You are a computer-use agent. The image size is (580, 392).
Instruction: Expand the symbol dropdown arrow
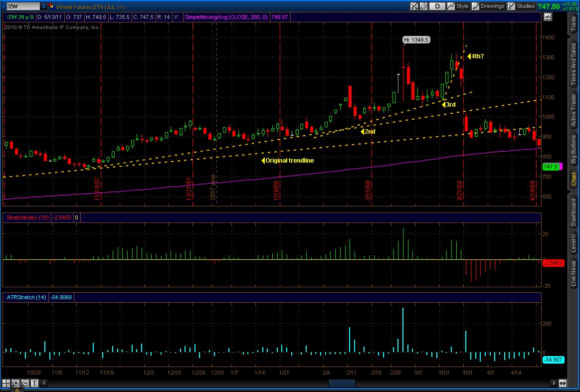(44, 6)
